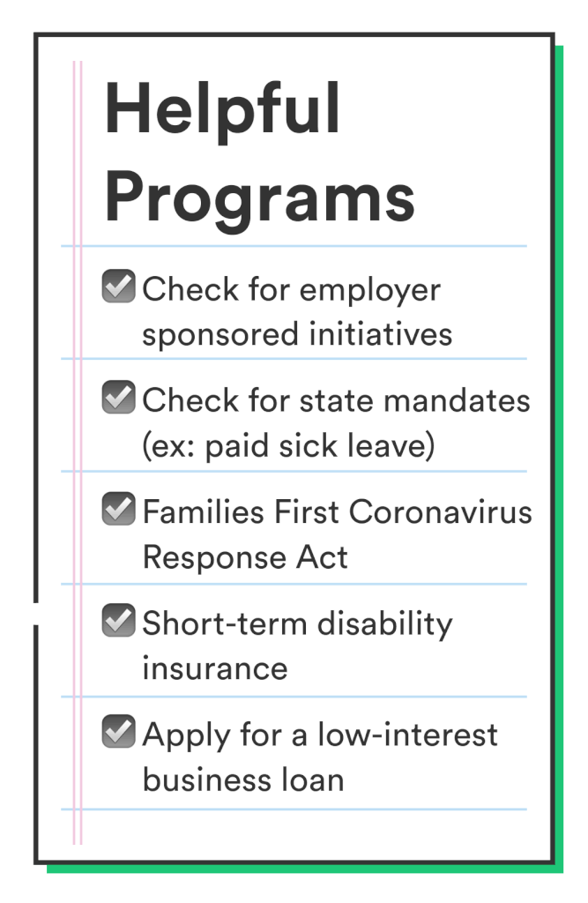The width and height of the screenshot is (588, 903).
Task: Click the word 'Programs' in the title
Action: (x=260, y=199)
